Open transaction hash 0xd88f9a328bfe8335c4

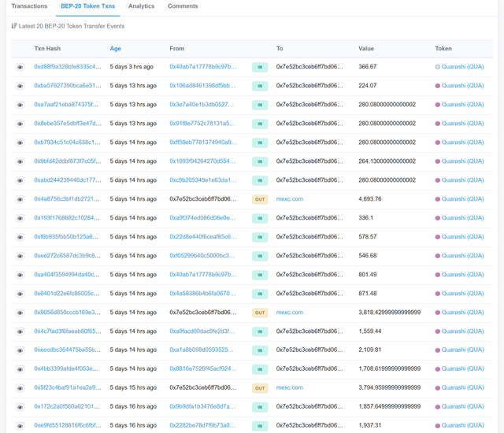pos(68,67)
